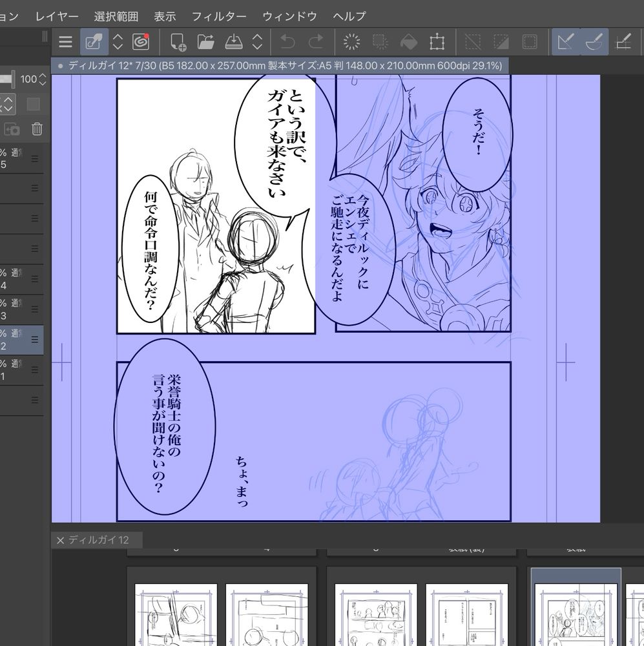Toggle Snap to Ruler
644x646 pixels.
pos(566,41)
